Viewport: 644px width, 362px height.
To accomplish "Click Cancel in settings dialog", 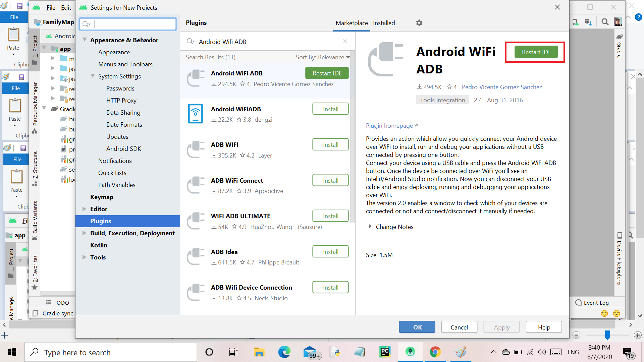I will pyautogui.click(x=459, y=327).
